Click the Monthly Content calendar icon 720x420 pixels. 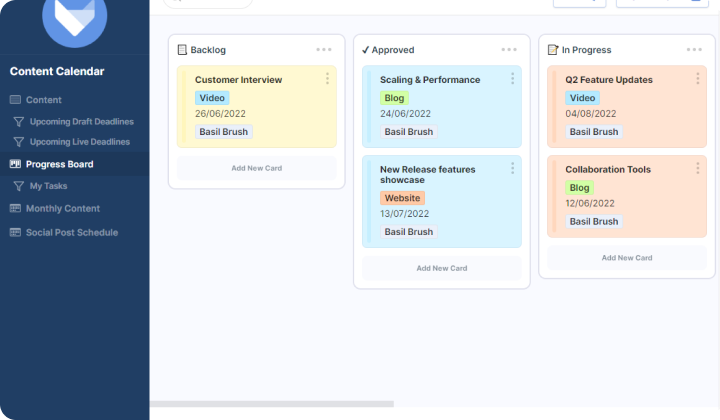(x=15, y=208)
